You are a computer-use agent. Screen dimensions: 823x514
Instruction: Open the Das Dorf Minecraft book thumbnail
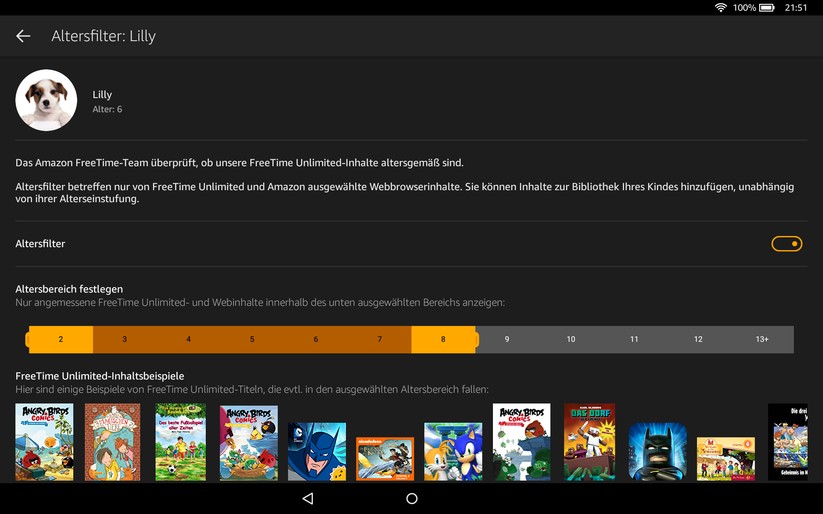(x=589, y=442)
